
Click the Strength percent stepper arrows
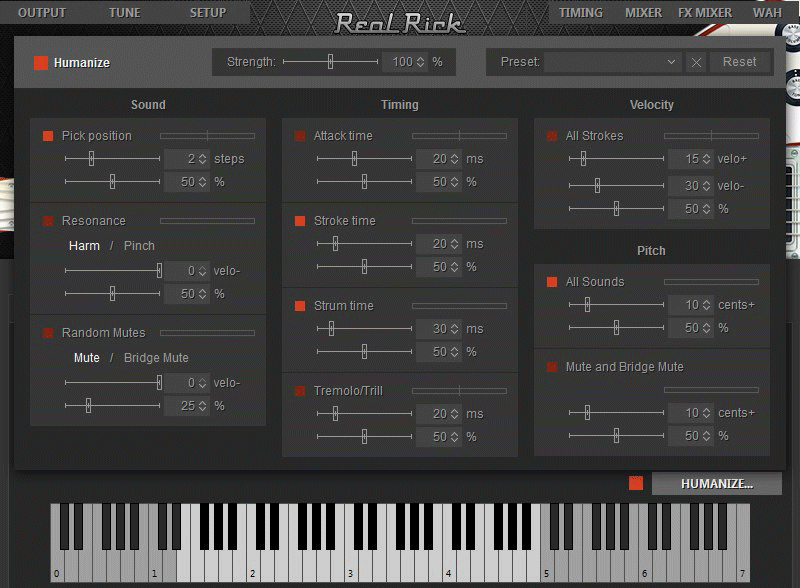point(420,62)
